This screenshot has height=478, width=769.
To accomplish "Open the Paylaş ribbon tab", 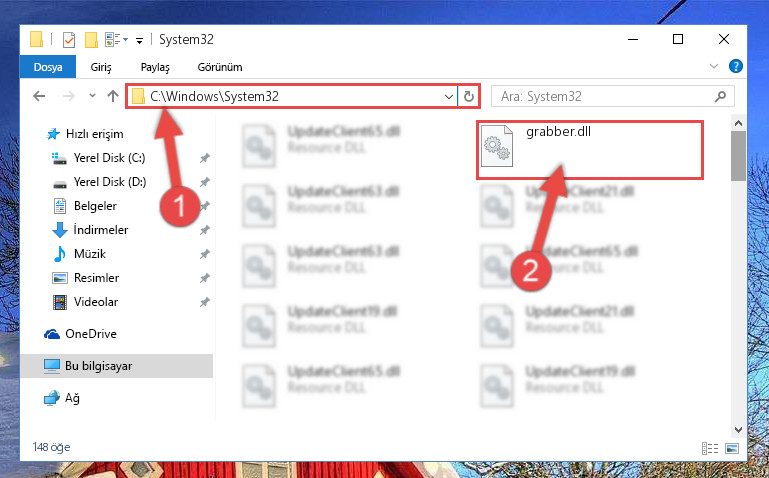I will pyautogui.click(x=155, y=67).
